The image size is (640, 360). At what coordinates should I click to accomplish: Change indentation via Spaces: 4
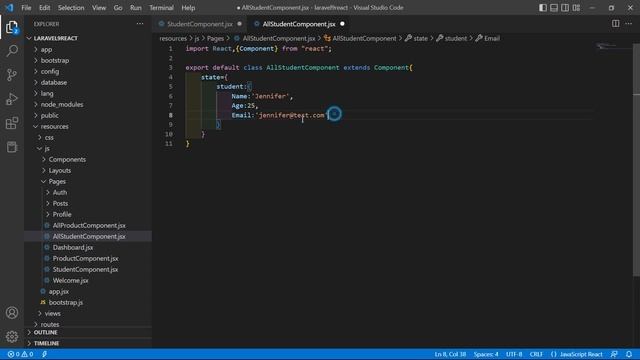coord(486,354)
